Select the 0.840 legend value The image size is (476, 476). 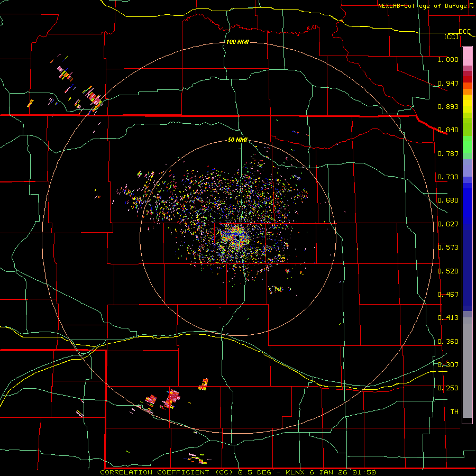click(x=448, y=130)
